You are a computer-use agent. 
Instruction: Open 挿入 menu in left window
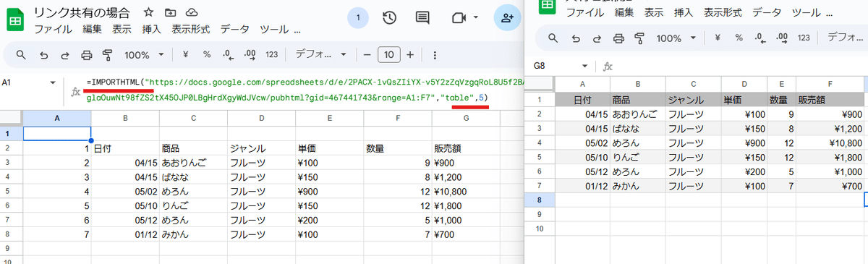pos(152,29)
